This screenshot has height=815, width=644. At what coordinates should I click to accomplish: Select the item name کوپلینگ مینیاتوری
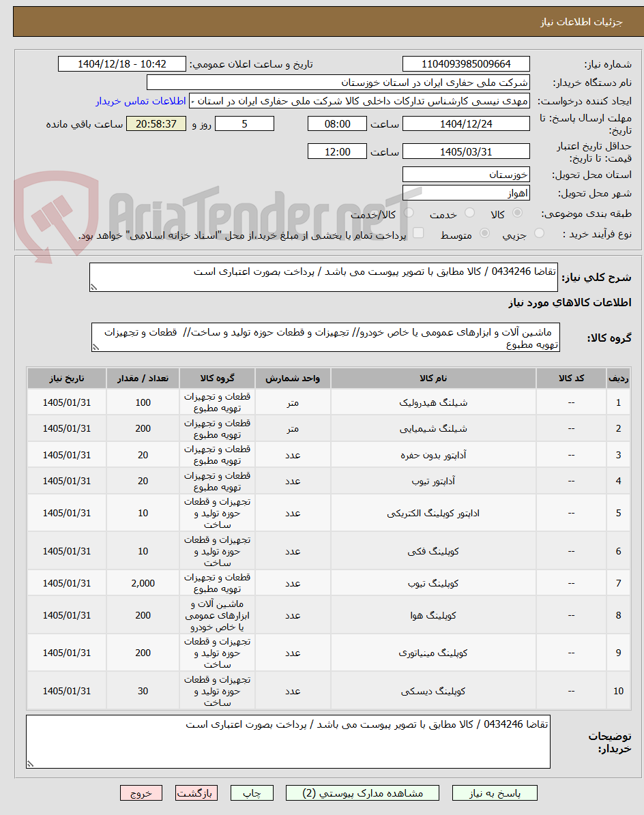point(433,653)
